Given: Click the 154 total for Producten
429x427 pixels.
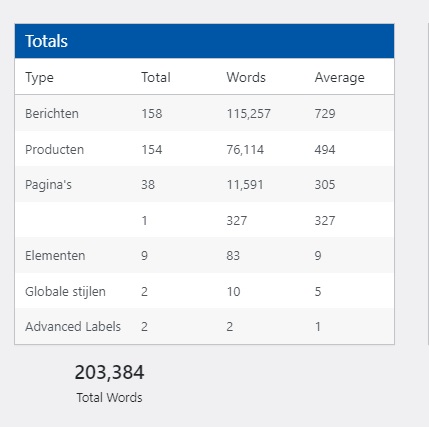Looking at the screenshot, I should click(x=152, y=149).
